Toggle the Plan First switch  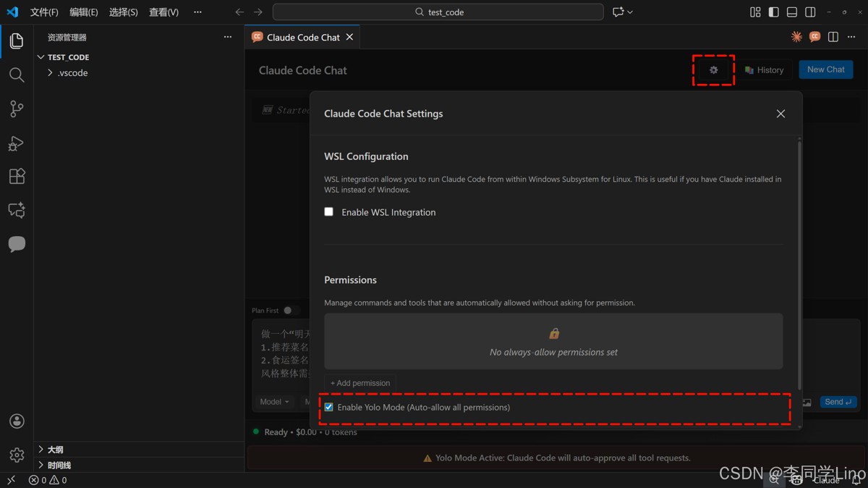(289, 311)
